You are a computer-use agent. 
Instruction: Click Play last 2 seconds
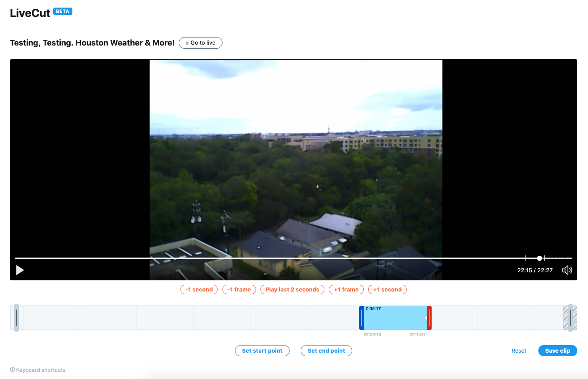coord(292,290)
